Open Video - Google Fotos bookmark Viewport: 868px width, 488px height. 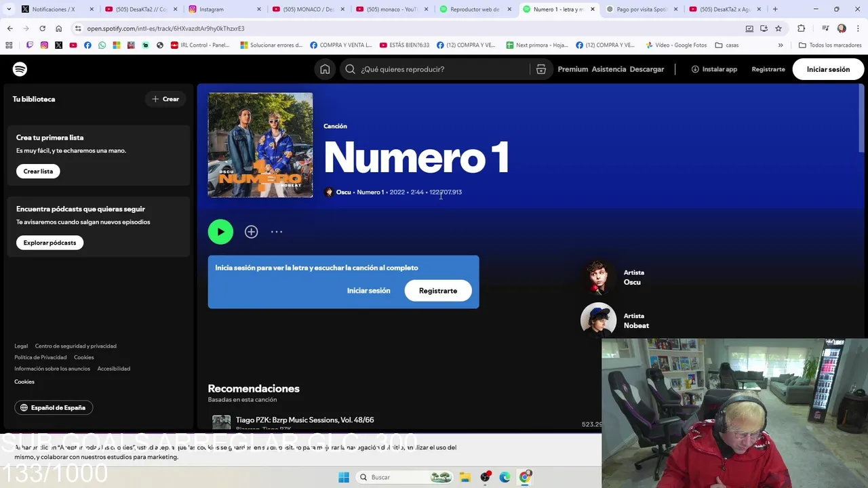click(x=676, y=45)
